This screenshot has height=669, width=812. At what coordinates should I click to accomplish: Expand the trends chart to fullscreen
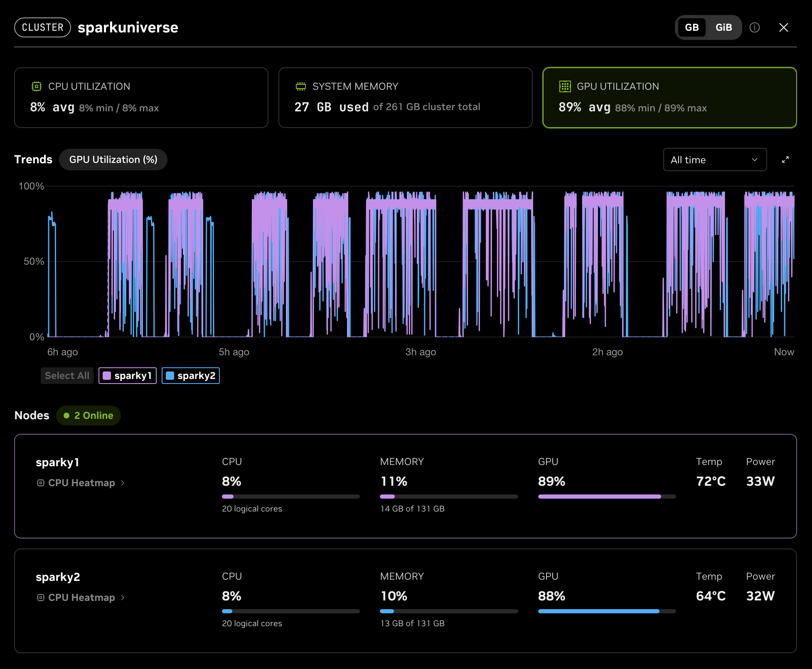[x=785, y=160]
